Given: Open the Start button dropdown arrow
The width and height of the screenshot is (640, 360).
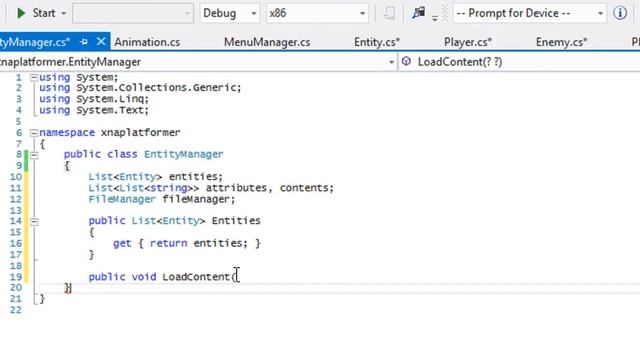Looking at the screenshot, I should click(63, 13).
